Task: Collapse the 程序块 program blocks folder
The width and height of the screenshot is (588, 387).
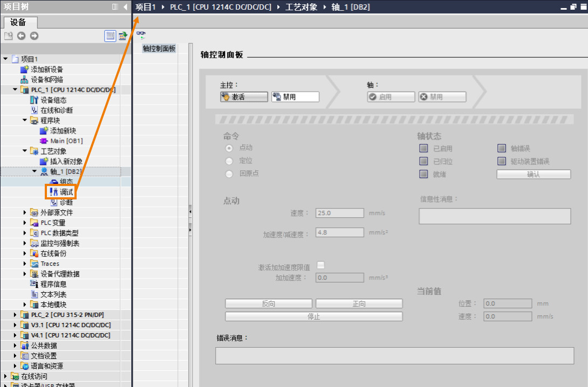Action: point(25,120)
